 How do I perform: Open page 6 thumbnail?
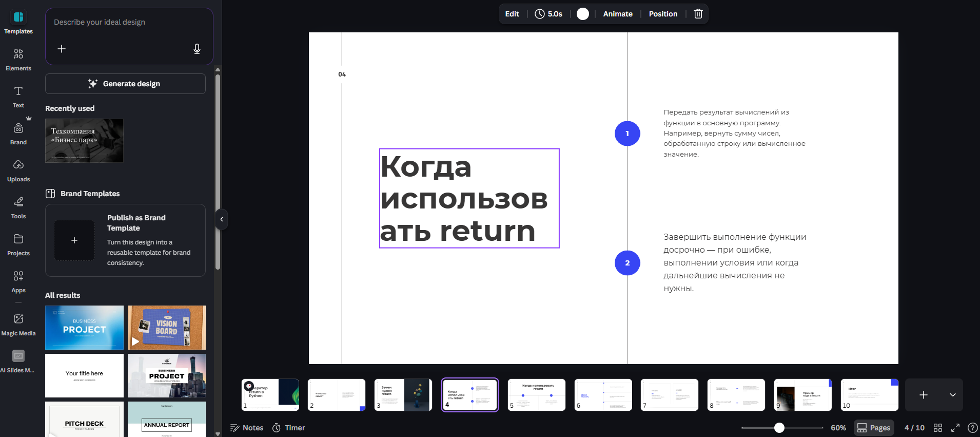click(x=603, y=395)
